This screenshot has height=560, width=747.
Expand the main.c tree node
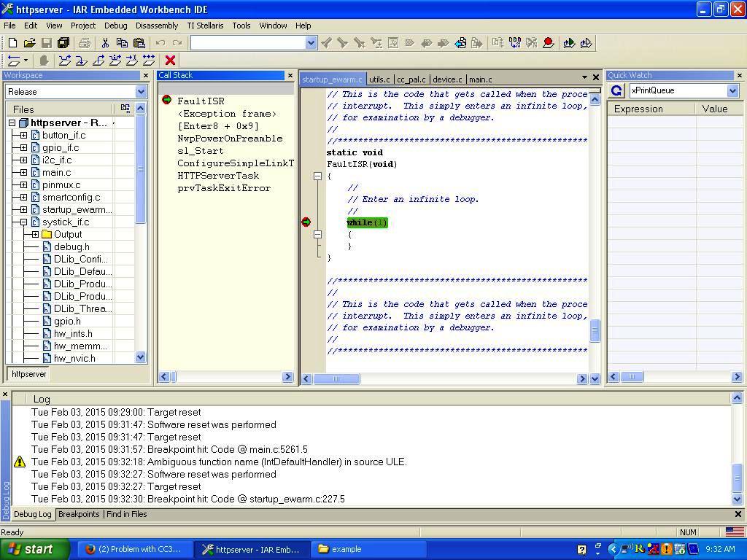click(23, 172)
